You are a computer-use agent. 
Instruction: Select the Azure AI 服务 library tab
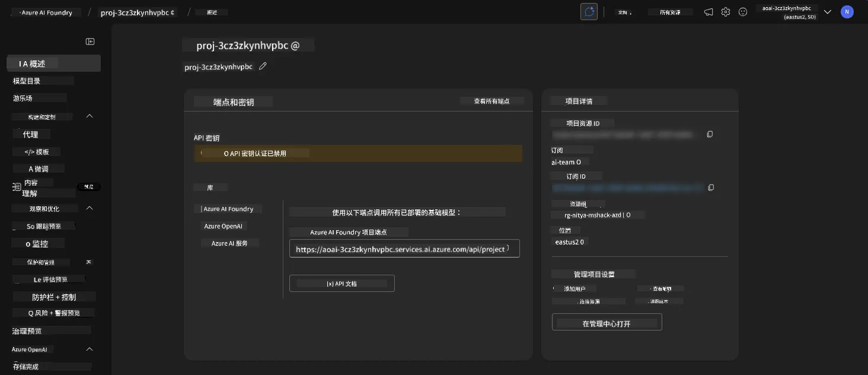[x=229, y=243]
